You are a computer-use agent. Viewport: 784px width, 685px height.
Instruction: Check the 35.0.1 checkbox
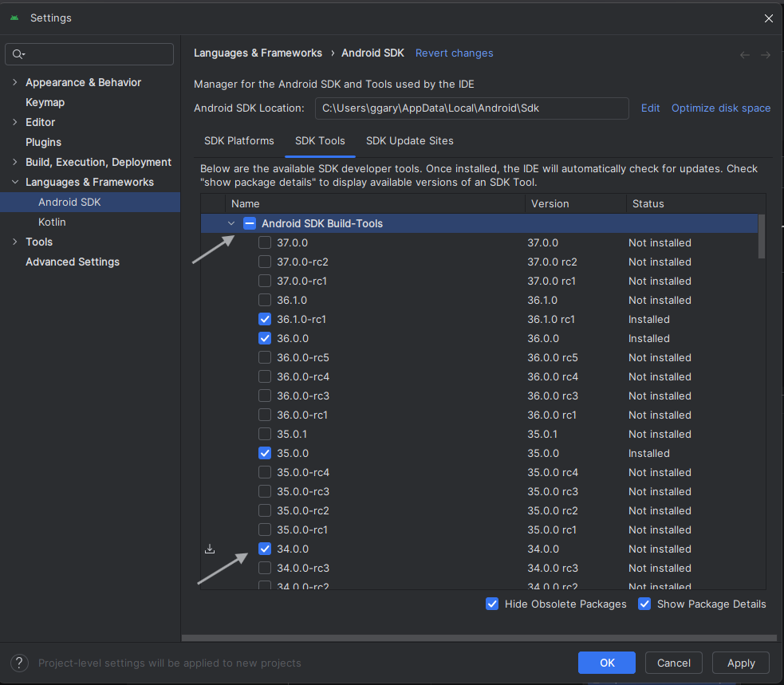[x=265, y=434]
